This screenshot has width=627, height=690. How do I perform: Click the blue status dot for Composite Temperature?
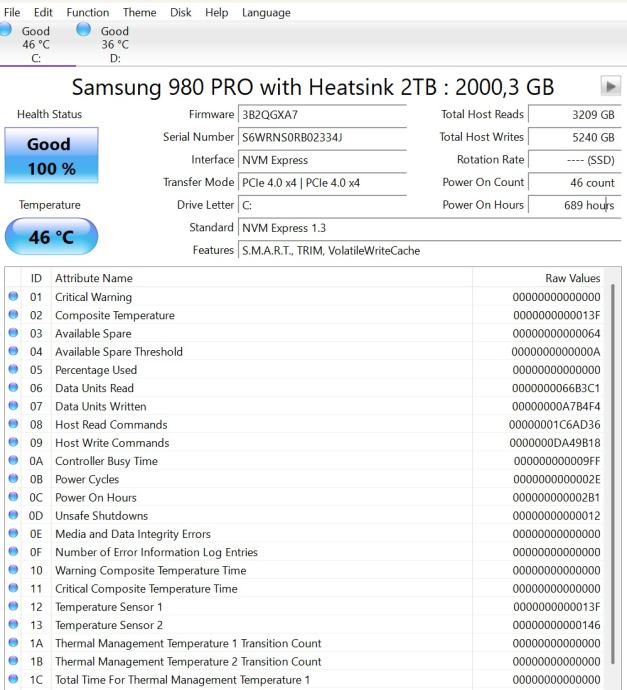[13, 314]
